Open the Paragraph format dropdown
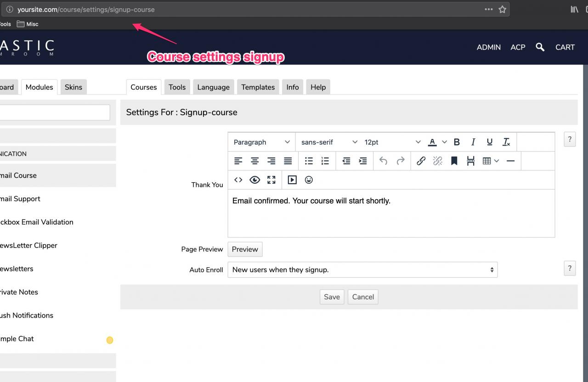The image size is (588, 382). click(261, 142)
